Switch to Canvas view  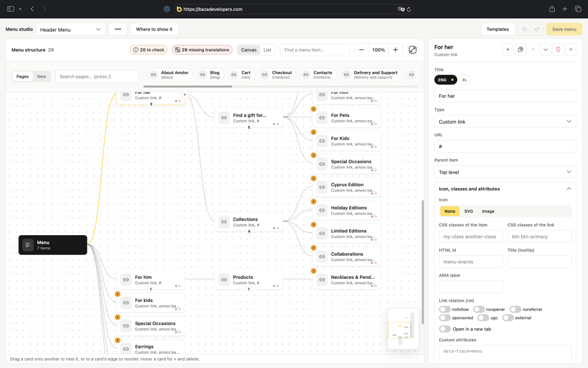[x=249, y=50]
